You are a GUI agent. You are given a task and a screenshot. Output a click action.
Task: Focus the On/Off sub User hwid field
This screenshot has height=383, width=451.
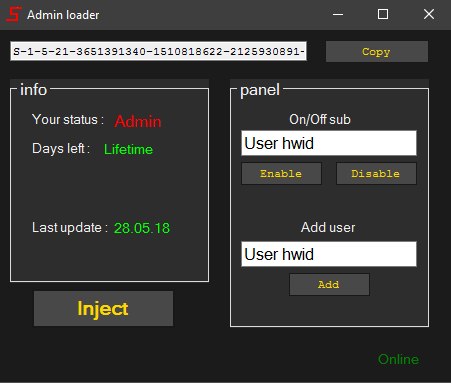tap(329, 143)
